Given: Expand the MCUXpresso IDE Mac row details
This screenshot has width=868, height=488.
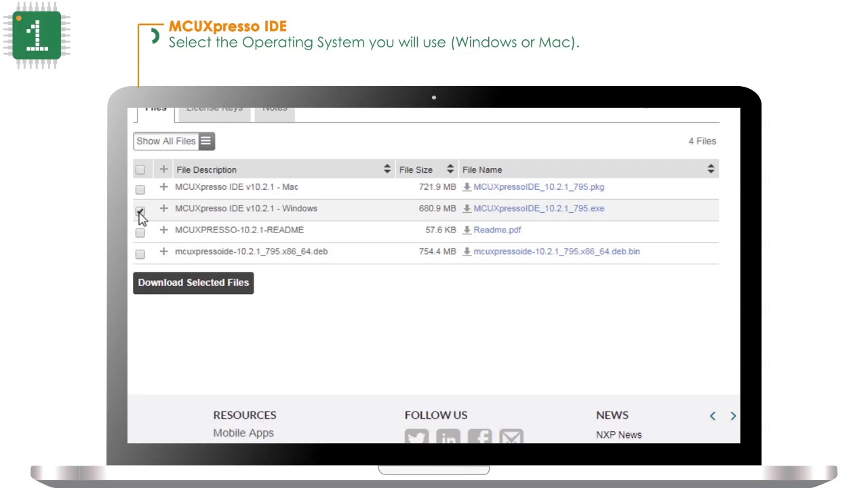Looking at the screenshot, I should tap(163, 187).
